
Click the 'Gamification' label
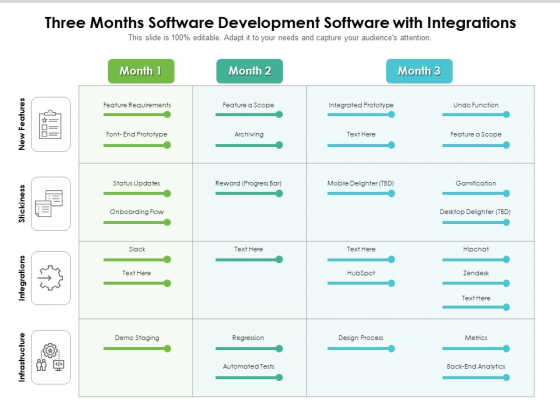pyautogui.click(x=476, y=183)
